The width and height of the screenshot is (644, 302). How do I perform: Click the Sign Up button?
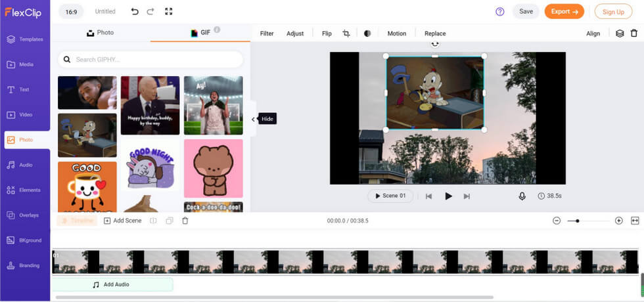coord(613,12)
